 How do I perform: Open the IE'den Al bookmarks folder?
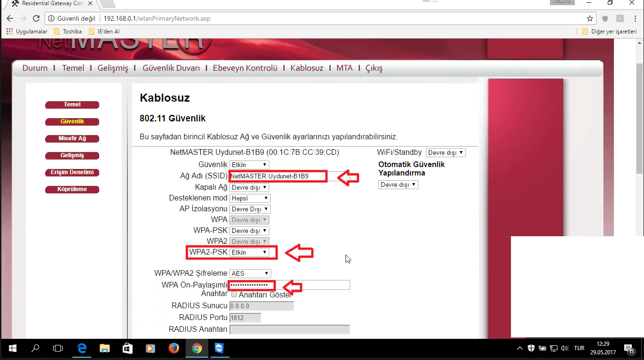pos(104,32)
